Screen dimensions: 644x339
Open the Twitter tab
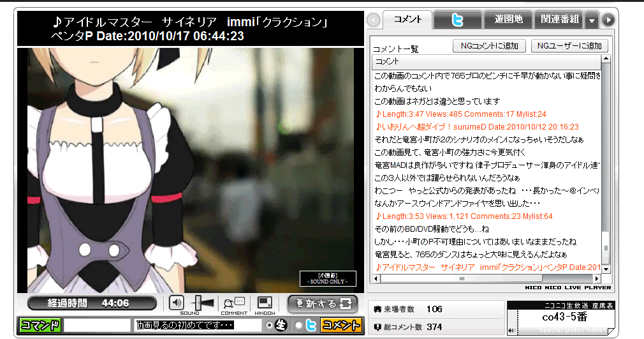[457, 19]
